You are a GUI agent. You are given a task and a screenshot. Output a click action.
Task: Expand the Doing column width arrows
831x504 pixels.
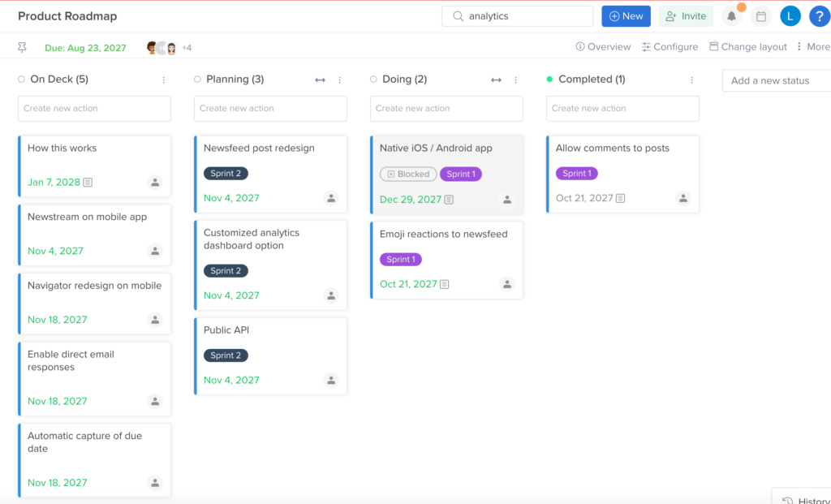(x=496, y=79)
